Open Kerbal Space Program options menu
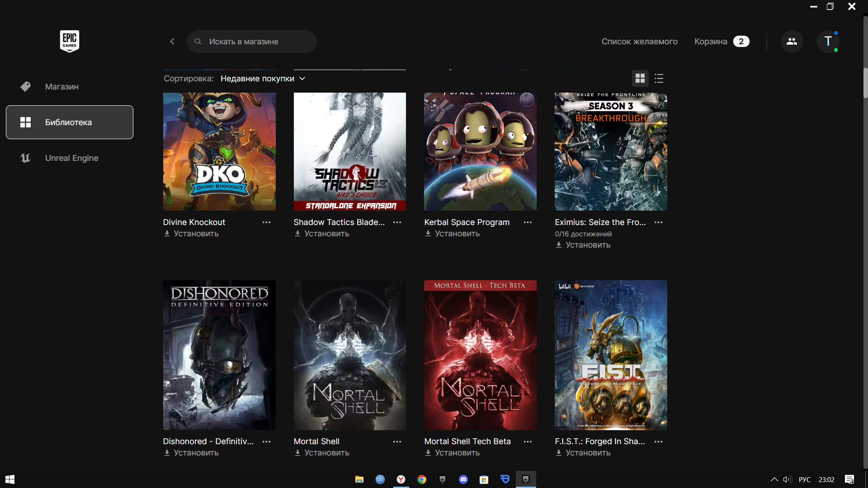 528,222
